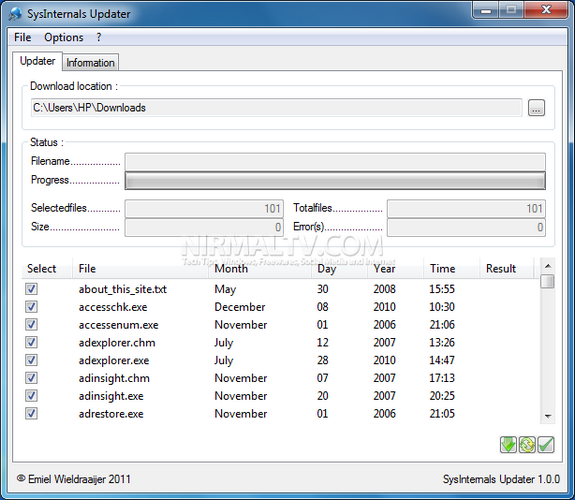Click the SysInternals Updater 1.0.0 version text
The height and width of the screenshot is (500, 575).
(x=501, y=479)
